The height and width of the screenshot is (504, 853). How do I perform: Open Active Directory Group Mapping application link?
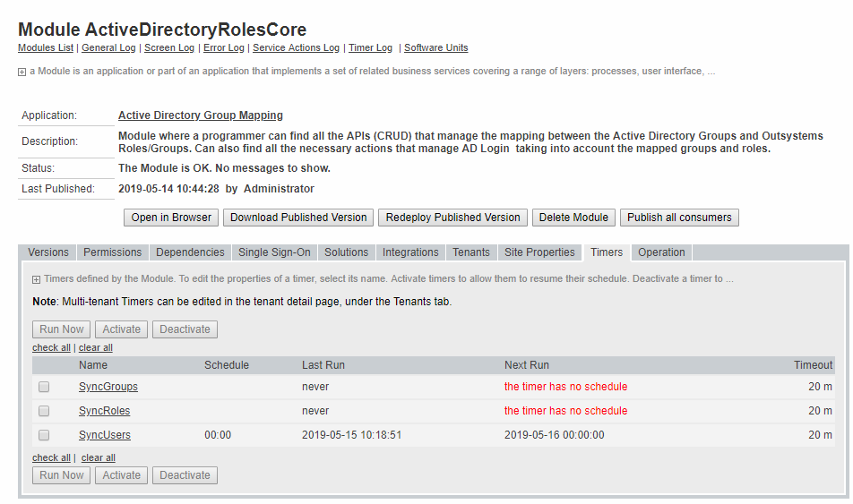point(200,115)
